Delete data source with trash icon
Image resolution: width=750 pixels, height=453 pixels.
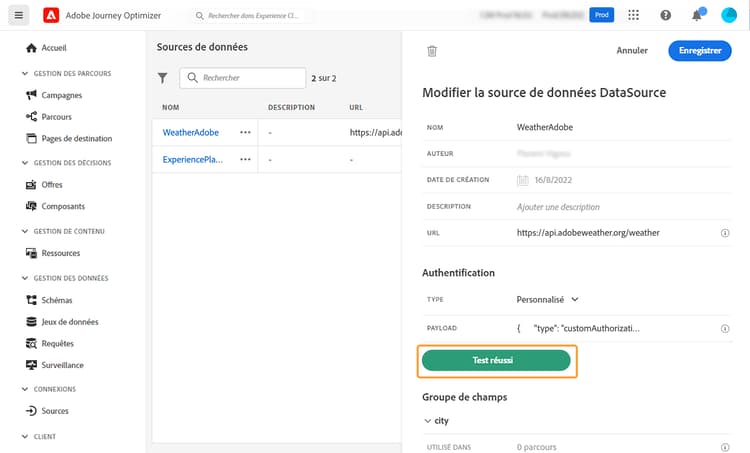click(x=432, y=51)
